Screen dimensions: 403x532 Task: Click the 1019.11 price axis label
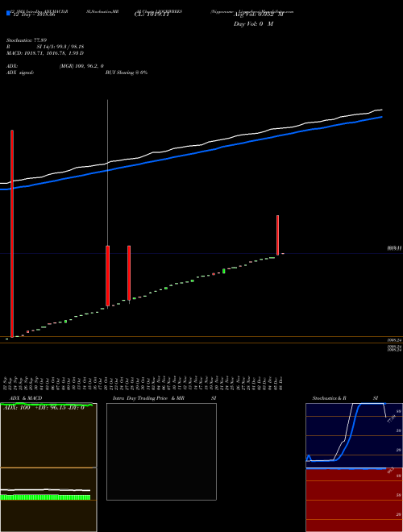(394, 248)
